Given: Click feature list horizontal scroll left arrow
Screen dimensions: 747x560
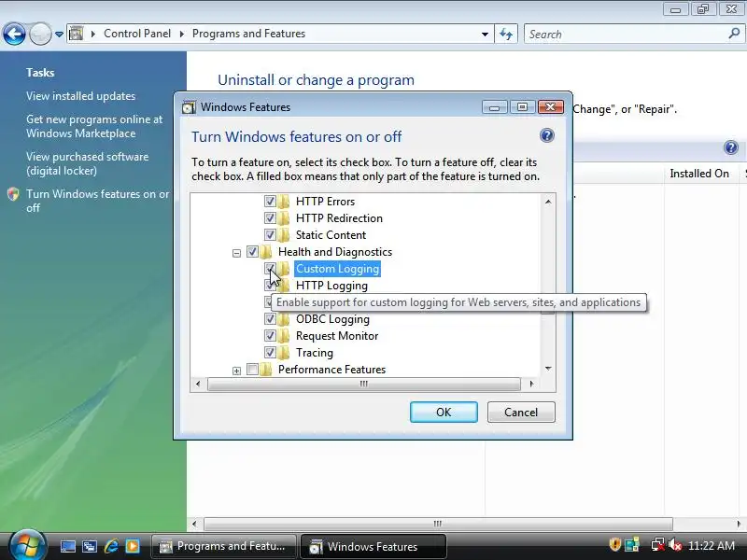Looking at the screenshot, I should pyautogui.click(x=198, y=384).
